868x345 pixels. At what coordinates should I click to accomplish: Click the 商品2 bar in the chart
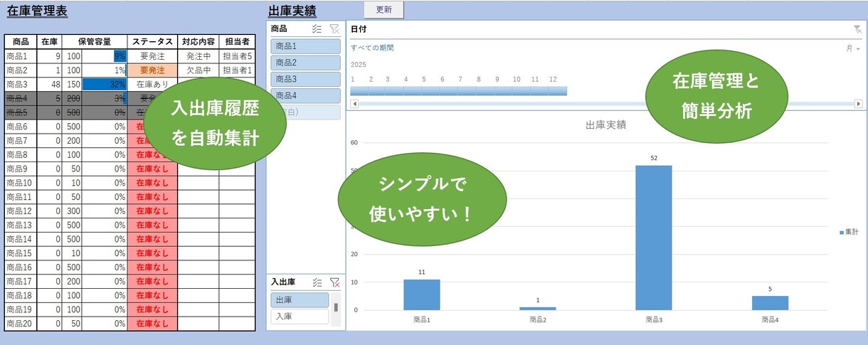(538, 308)
